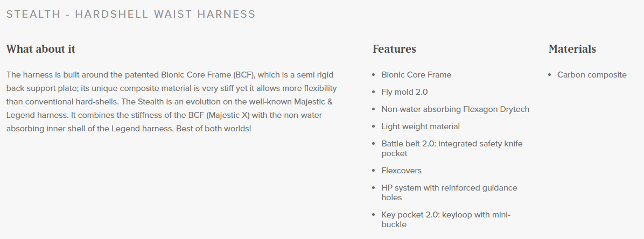The image size is (644, 239).
Task: Click Battle belt 2.0 safety knife item
Action: pos(452,149)
